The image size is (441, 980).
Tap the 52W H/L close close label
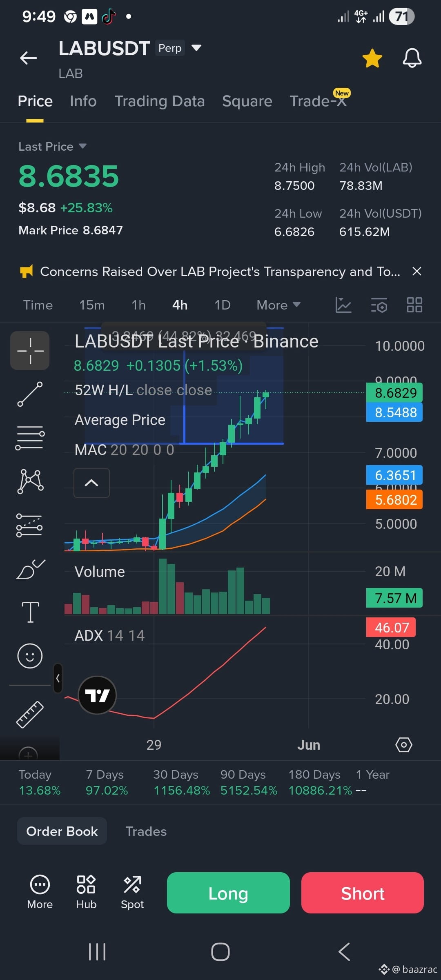[143, 390]
